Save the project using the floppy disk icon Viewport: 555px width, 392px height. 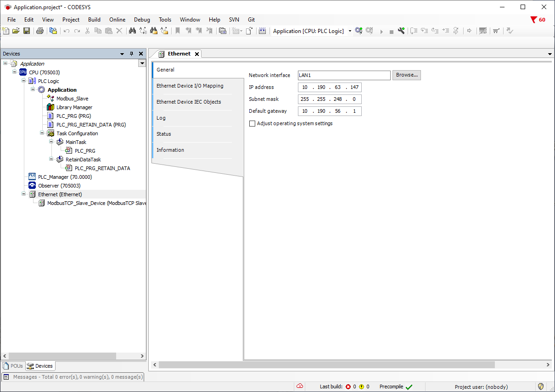[x=27, y=31]
